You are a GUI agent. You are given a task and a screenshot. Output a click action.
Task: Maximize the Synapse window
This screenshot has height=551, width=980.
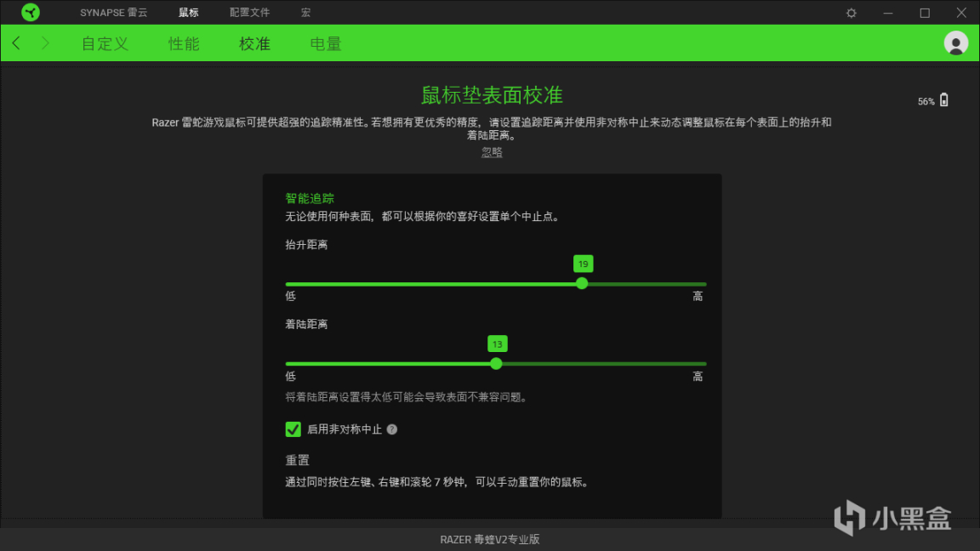point(925,13)
